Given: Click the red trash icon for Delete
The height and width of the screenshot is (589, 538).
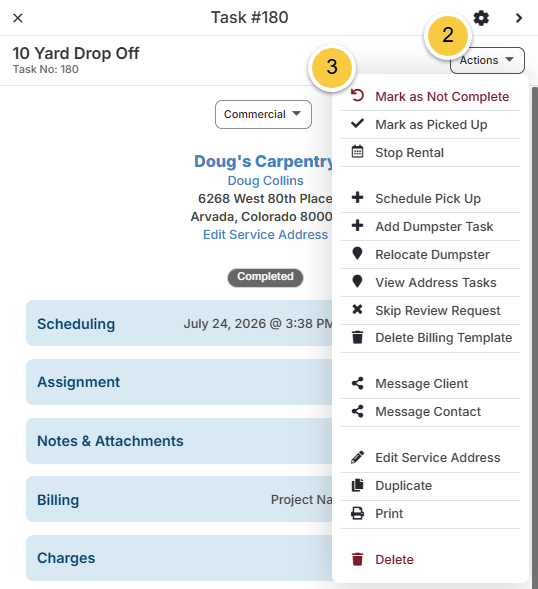Looking at the screenshot, I should 357,559.
